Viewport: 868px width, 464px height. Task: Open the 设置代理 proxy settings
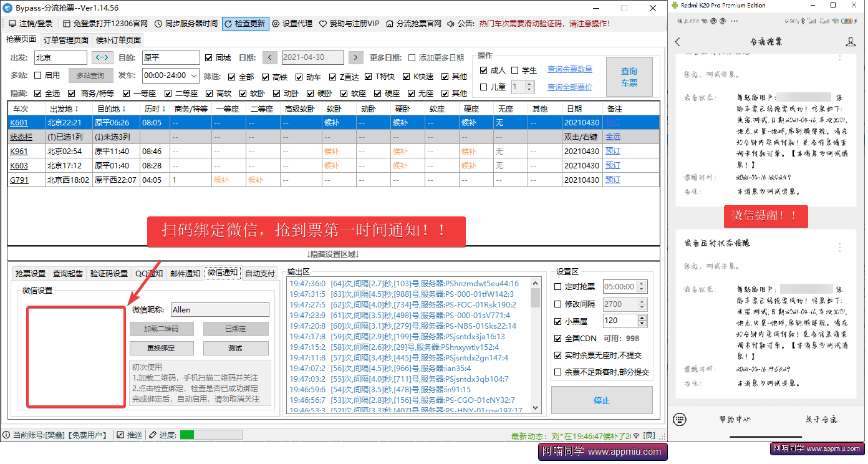292,24
